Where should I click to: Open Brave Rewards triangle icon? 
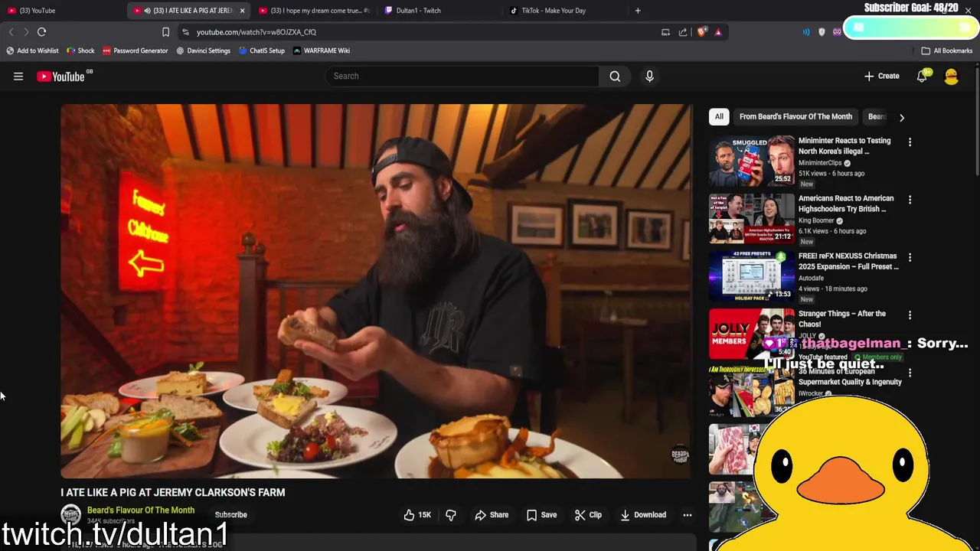pos(718,32)
